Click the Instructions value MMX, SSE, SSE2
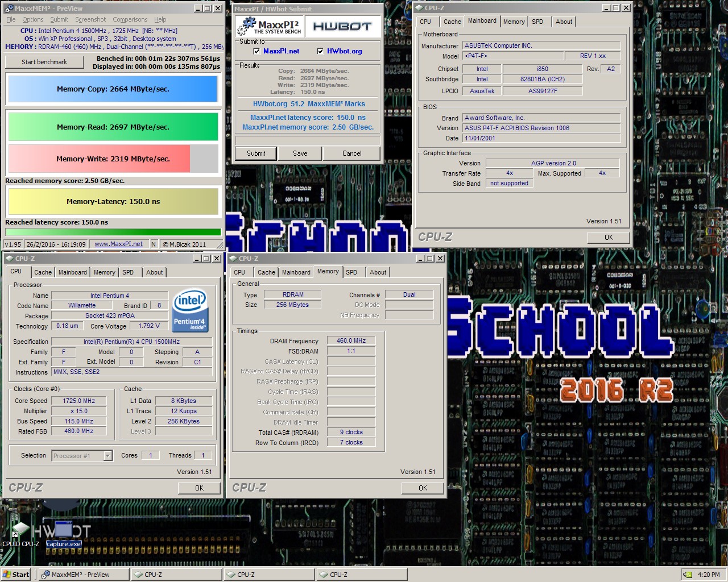The width and height of the screenshot is (728, 582). [132, 372]
